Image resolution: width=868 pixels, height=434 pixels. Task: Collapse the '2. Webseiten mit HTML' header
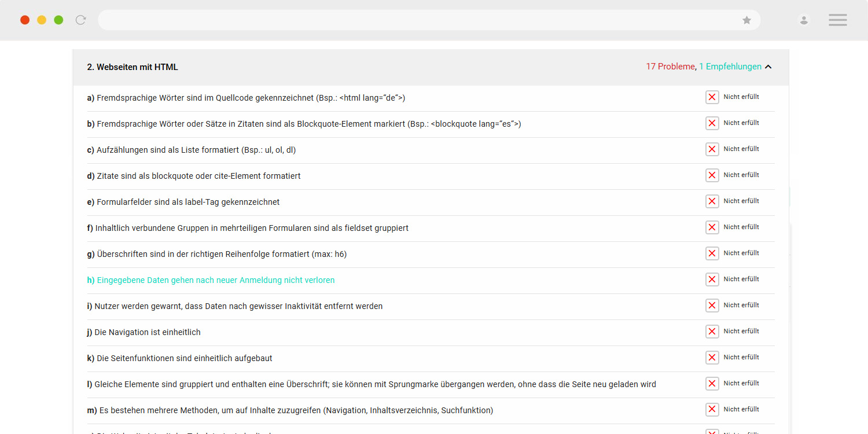[431, 67]
